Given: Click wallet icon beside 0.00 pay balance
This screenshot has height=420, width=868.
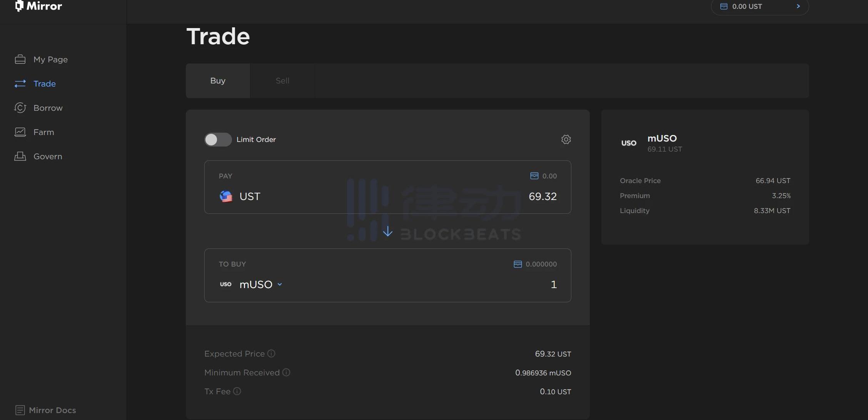Looking at the screenshot, I should [534, 176].
